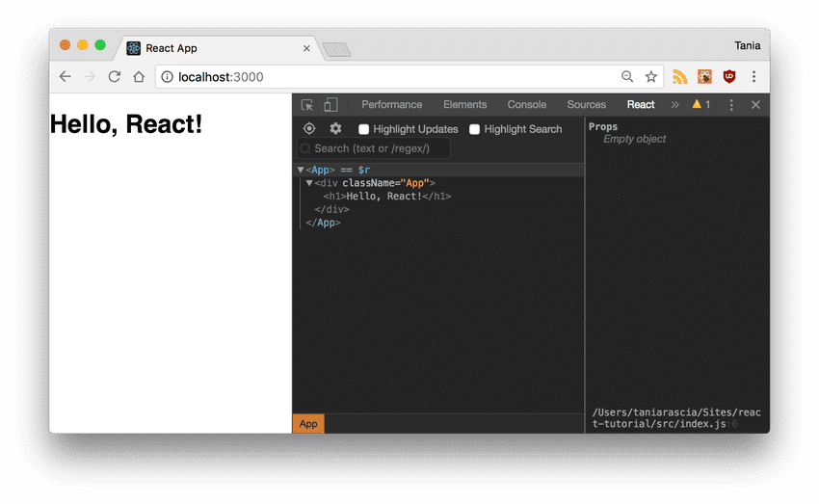
Task: Click the Empty object text
Action: pyautogui.click(x=634, y=139)
